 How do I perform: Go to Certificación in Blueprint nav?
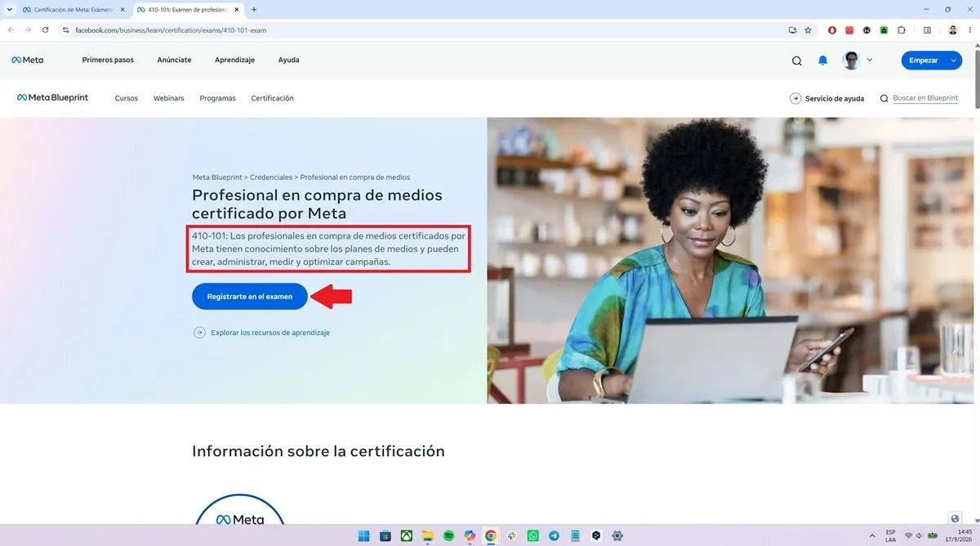[272, 98]
